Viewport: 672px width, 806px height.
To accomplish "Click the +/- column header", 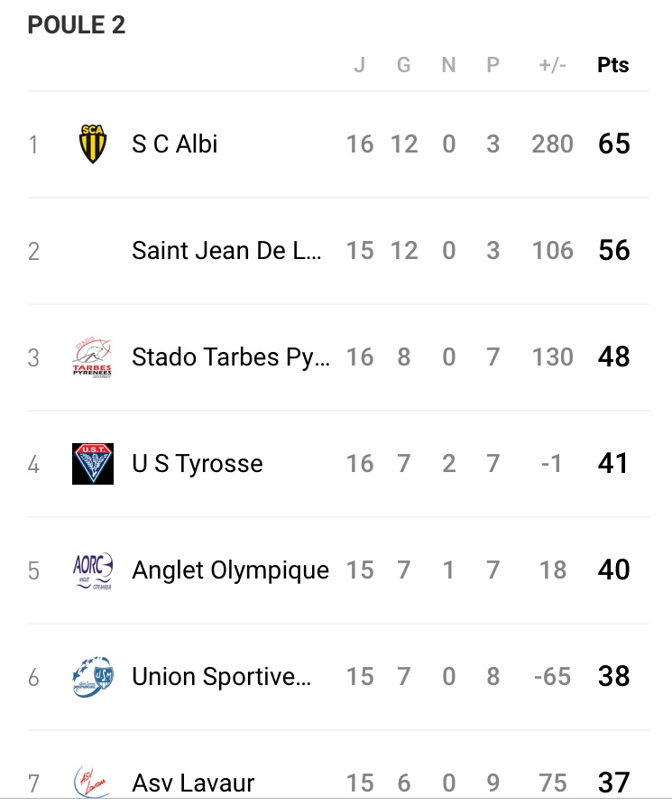I will click(553, 66).
